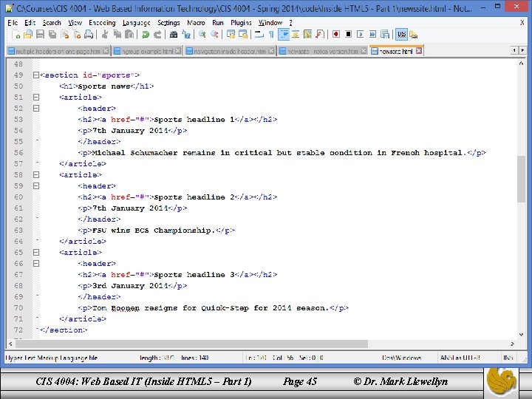The height and width of the screenshot is (399, 532).
Task: Click the Zoom in magnifier icon
Action: coord(202,34)
